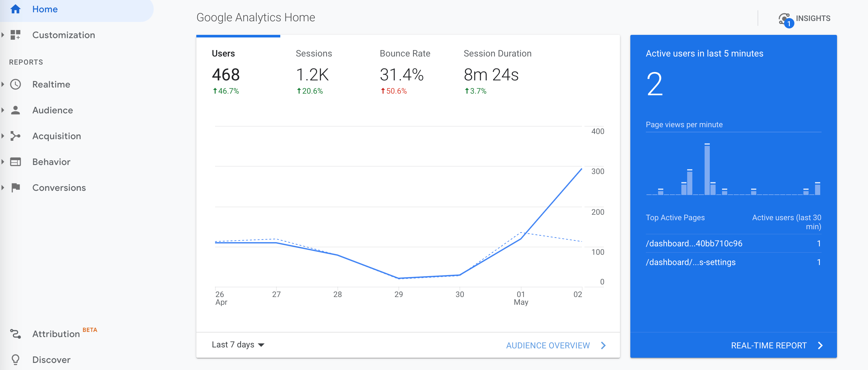
Task: Click the Customization dashboard icon
Action: point(15,35)
